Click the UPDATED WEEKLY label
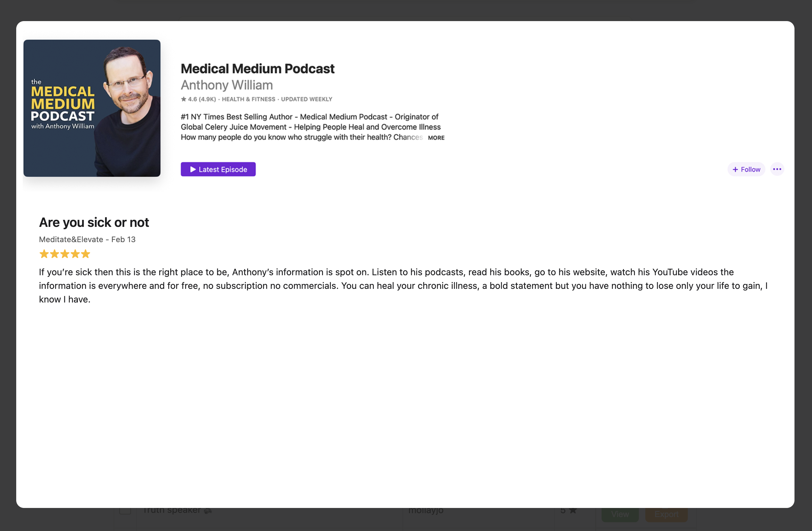812x531 pixels. (306, 99)
